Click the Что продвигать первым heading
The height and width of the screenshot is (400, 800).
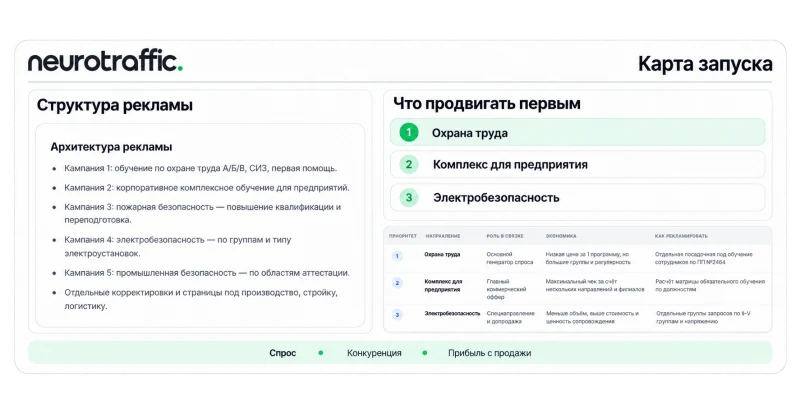(487, 104)
